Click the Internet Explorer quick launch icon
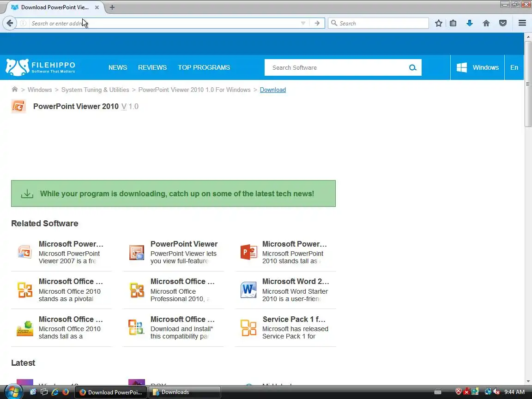 [54, 392]
